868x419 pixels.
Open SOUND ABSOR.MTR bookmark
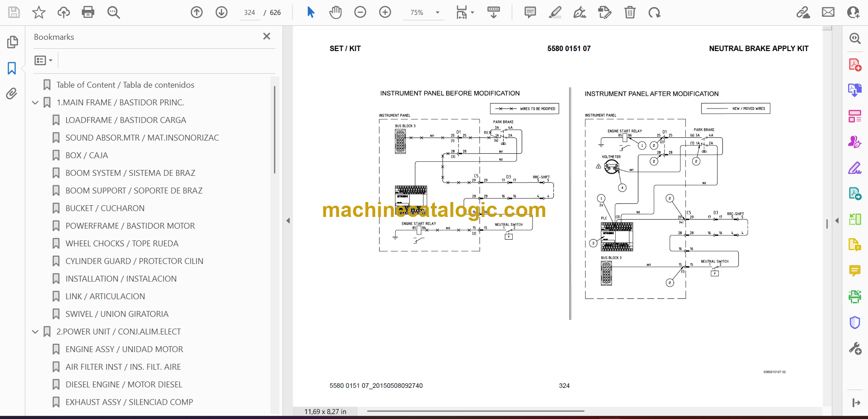click(x=142, y=138)
